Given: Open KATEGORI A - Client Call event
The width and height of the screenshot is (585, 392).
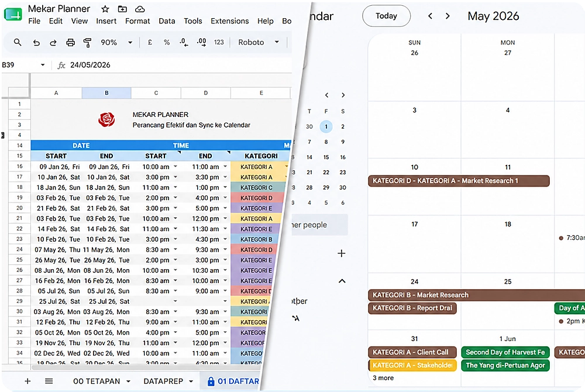Looking at the screenshot, I should 412,352.
